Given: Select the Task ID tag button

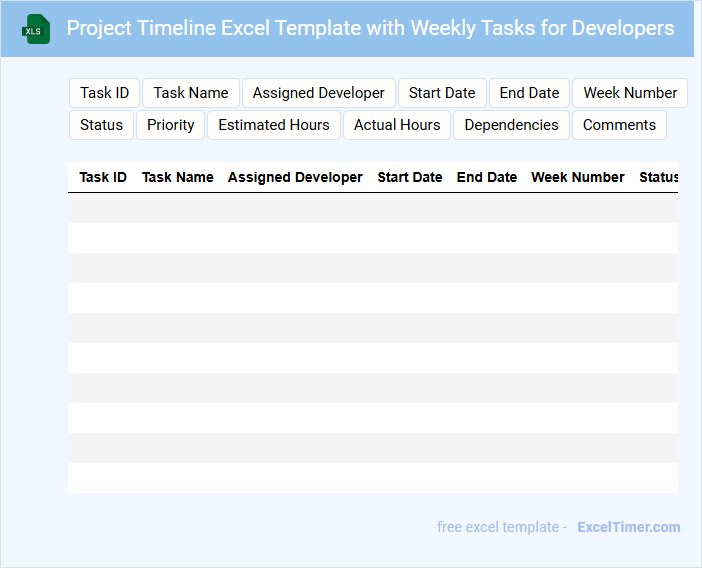Looking at the screenshot, I should [x=104, y=93].
